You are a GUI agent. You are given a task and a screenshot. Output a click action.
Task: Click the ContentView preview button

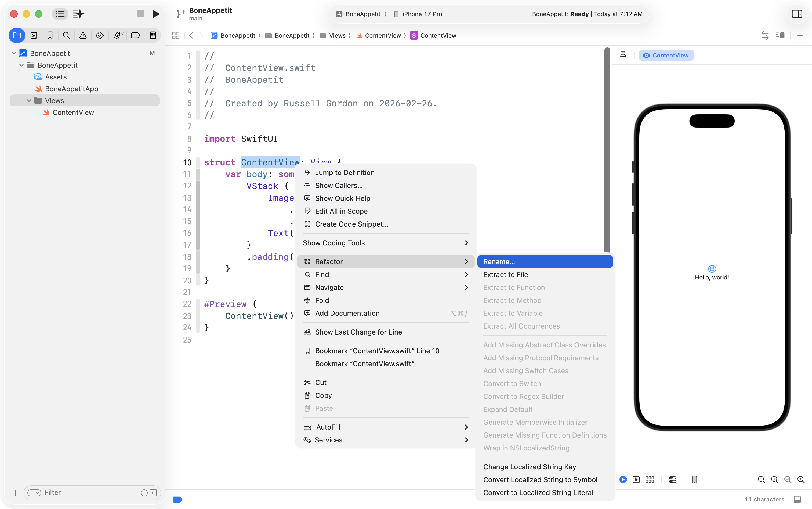click(x=666, y=55)
